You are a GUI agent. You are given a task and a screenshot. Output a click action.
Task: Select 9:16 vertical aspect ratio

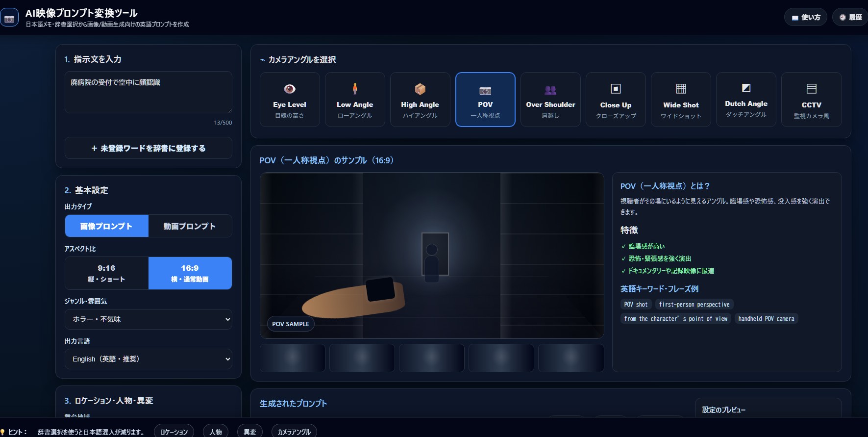pyautogui.click(x=107, y=273)
